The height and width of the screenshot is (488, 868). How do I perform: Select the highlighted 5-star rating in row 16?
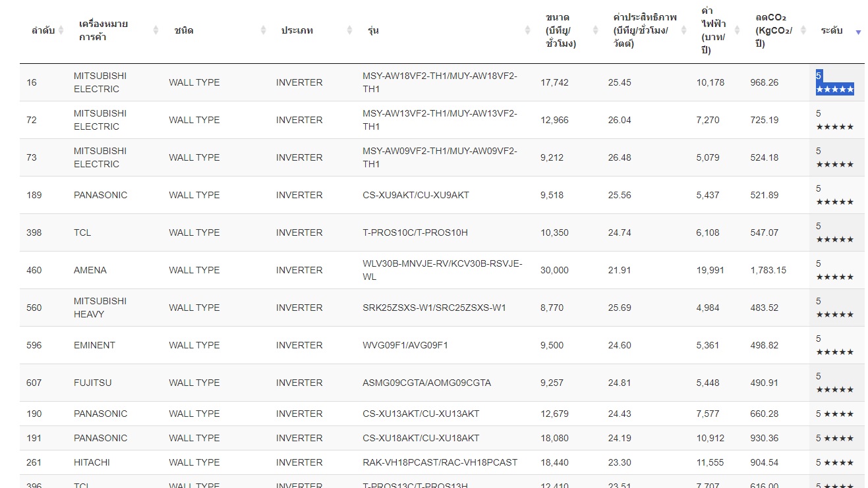(x=834, y=82)
